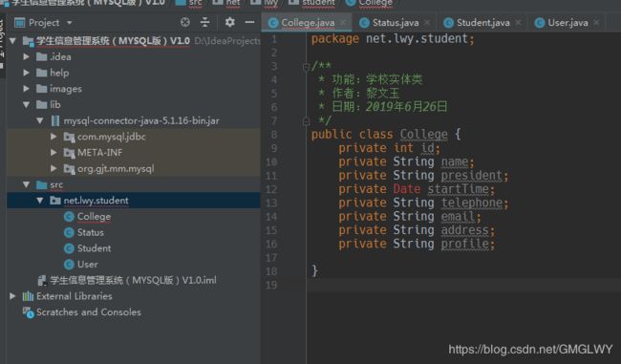Select the META-INF folder icon

point(69,153)
